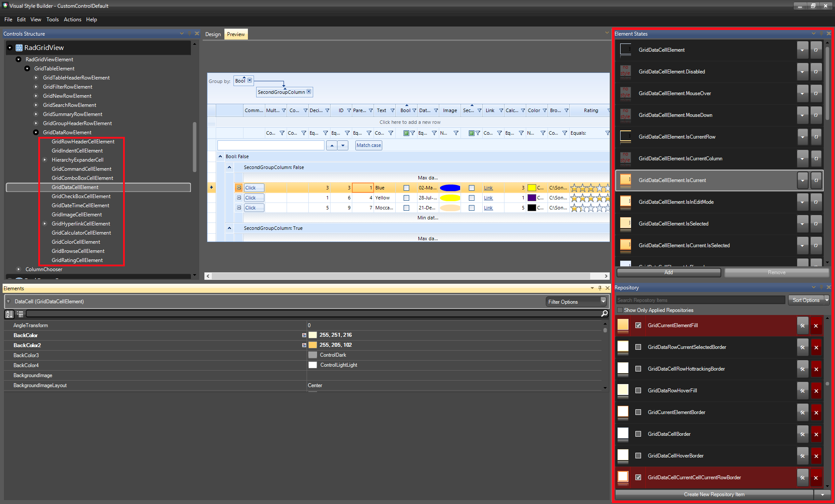The height and width of the screenshot is (504, 835).
Task: Remove the SecondGroupColumn group tag
Action: tap(309, 92)
